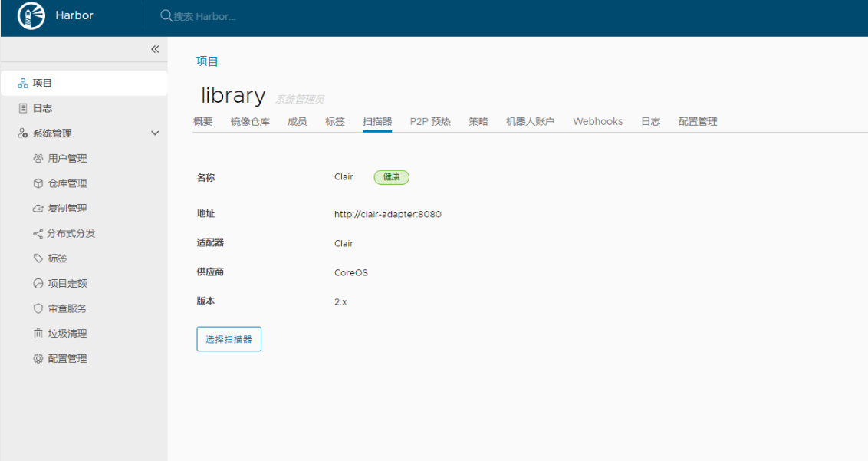This screenshot has width=868, height=461.
Task: Open 日志 from the sidebar icon
Action: pos(22,108)
